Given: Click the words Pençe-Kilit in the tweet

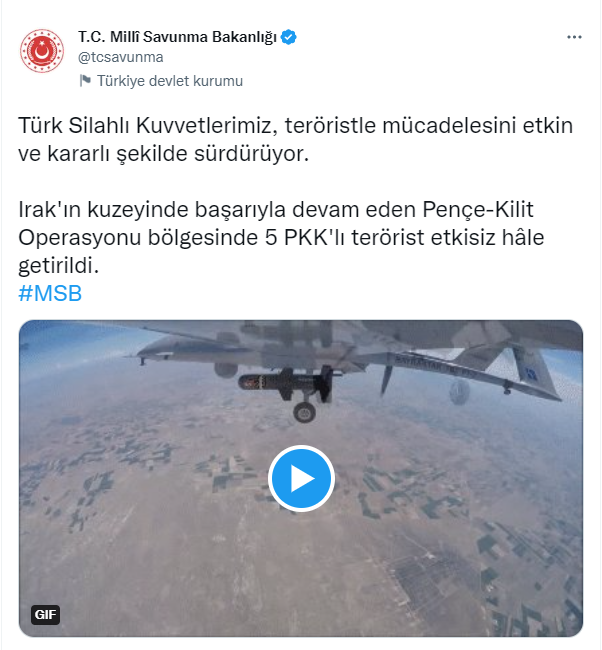Looking at the screenshot, I should point(478,209).
